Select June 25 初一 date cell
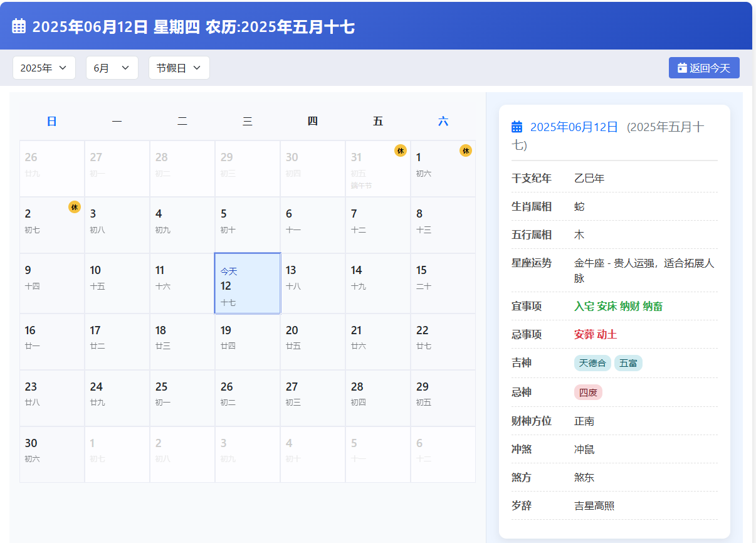The image size is (756, 543). pyautogui.click(x=182, y=398)
